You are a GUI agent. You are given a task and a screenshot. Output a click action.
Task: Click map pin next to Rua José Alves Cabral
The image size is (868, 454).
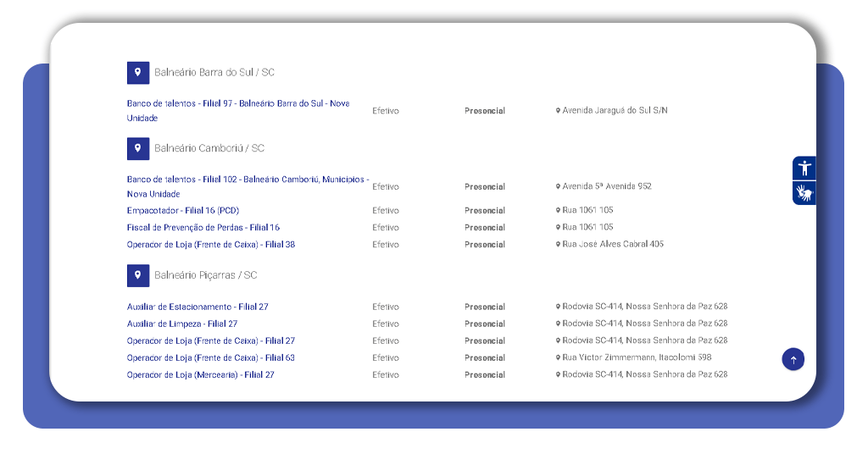[x=558, y=245]
